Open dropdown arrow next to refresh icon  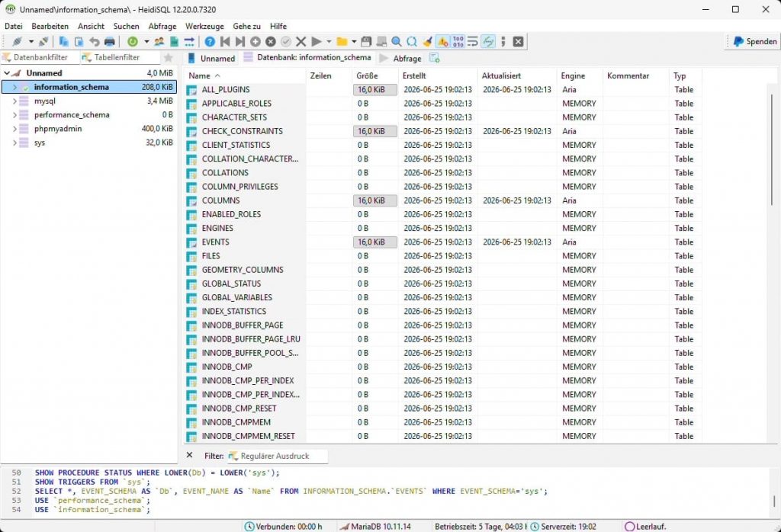point(146,42)
